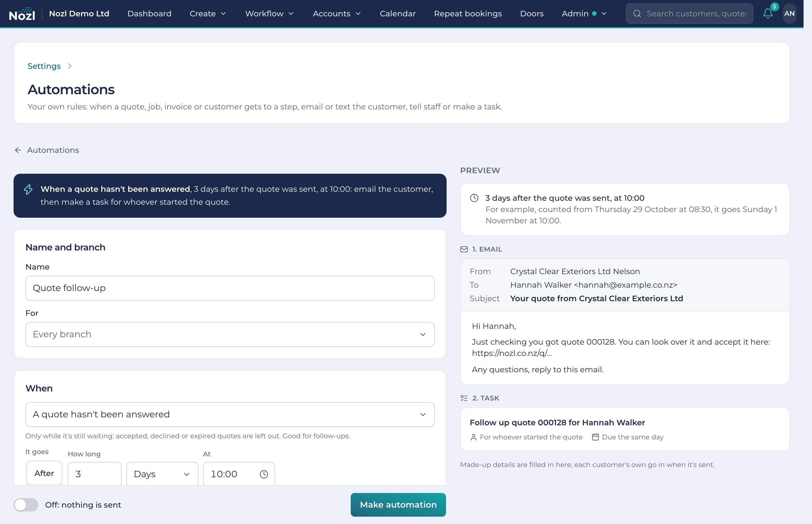Click the recipient Hannah Walker address
Image resolution: width=812 pixels, height=524 pixels.
pos(593,285)
